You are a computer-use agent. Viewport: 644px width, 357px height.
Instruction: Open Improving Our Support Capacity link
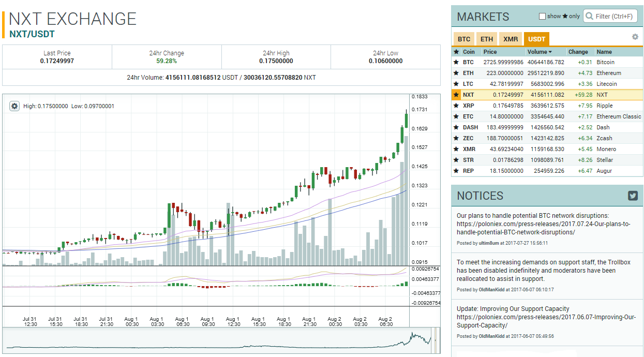click(546, 321)
